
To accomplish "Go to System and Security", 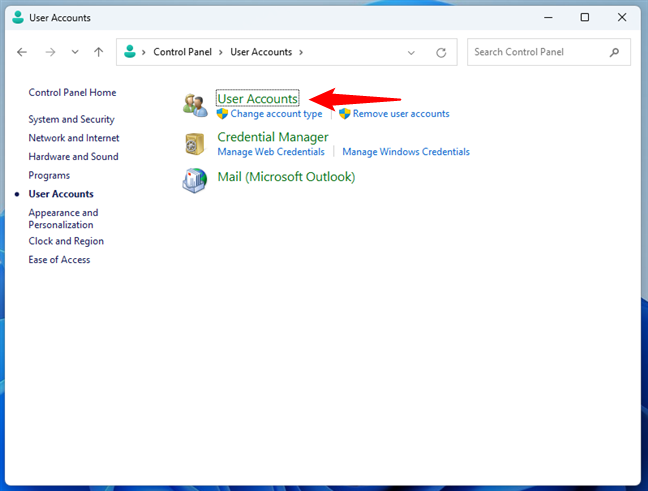I will pos(71,119).
